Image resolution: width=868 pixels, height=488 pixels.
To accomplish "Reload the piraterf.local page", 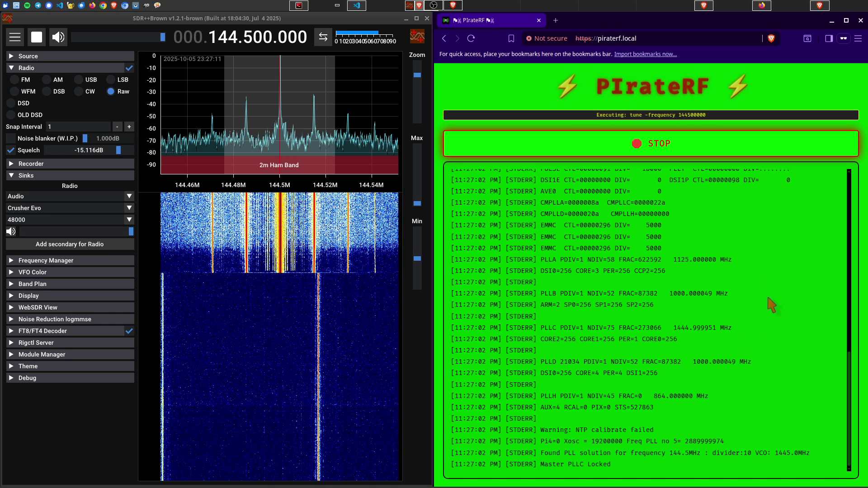I will (x=471, y=38).
